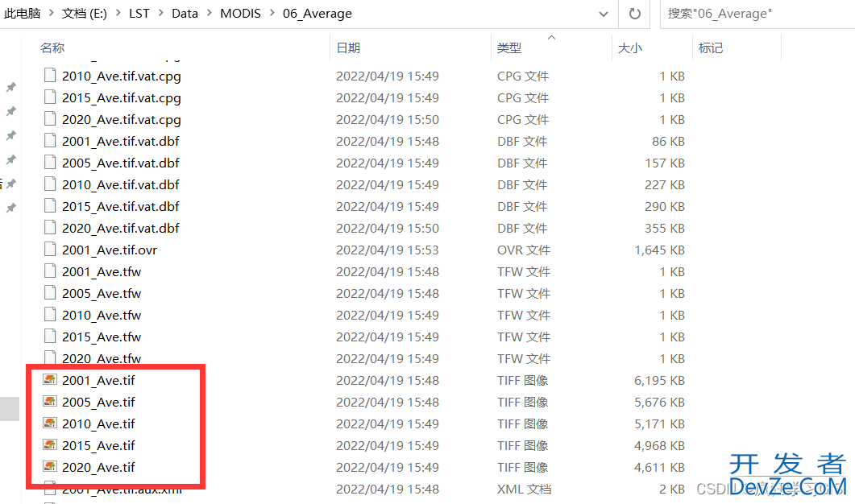Screen dimensions: 855x504
Task: Click file icon of 2010_Ave.tif.vat.dbf
Action: tap(50, 184)
